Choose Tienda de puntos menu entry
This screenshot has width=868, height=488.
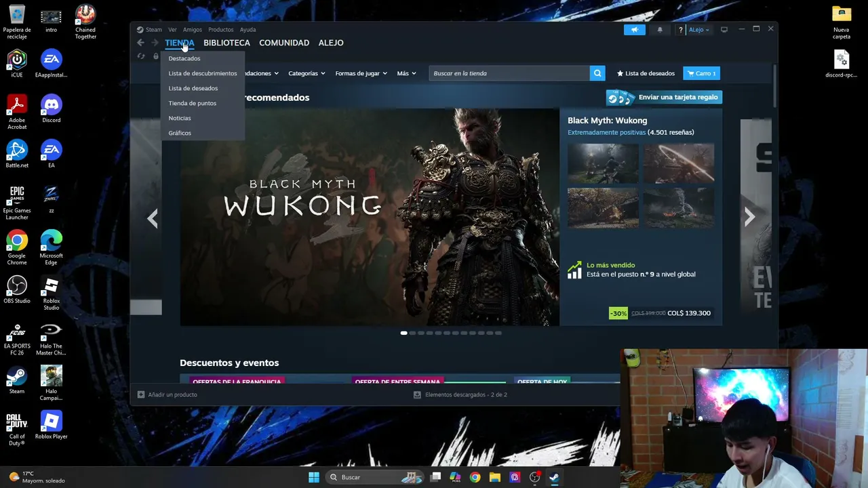[x=193, y=103]
